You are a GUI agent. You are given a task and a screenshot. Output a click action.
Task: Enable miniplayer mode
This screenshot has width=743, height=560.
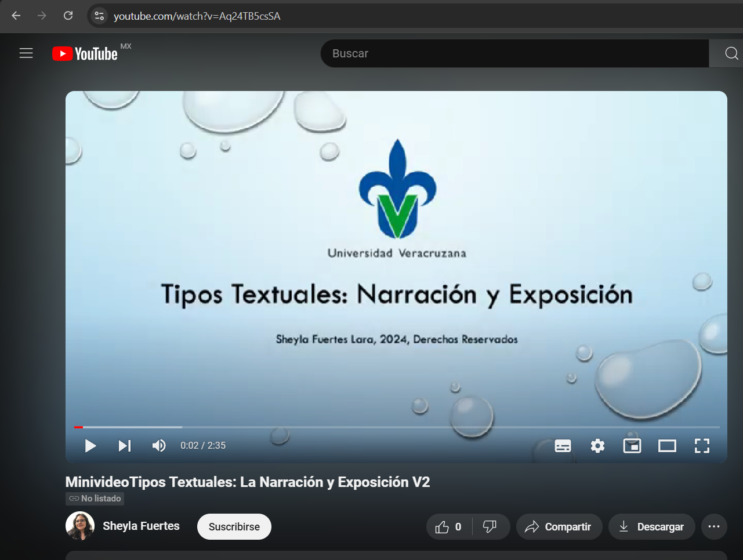point(632,446)
